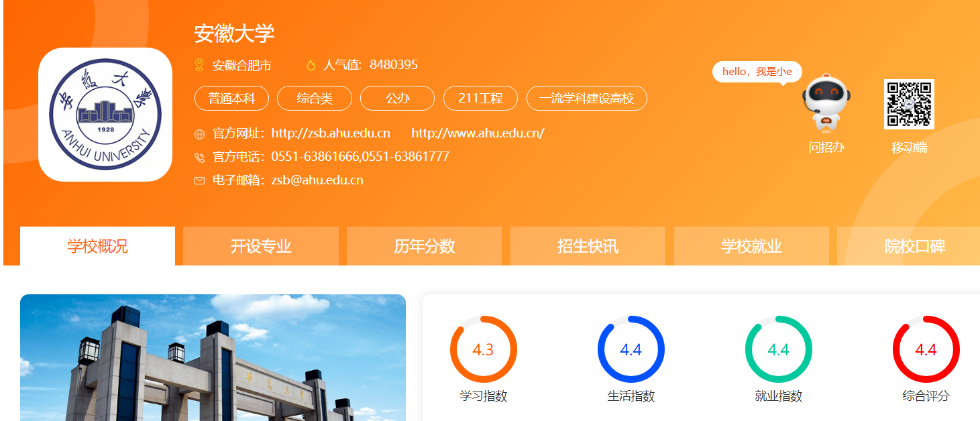Click the 生活指数 label
The height and width of the screenshot is (421, 980).
[631, 396]
